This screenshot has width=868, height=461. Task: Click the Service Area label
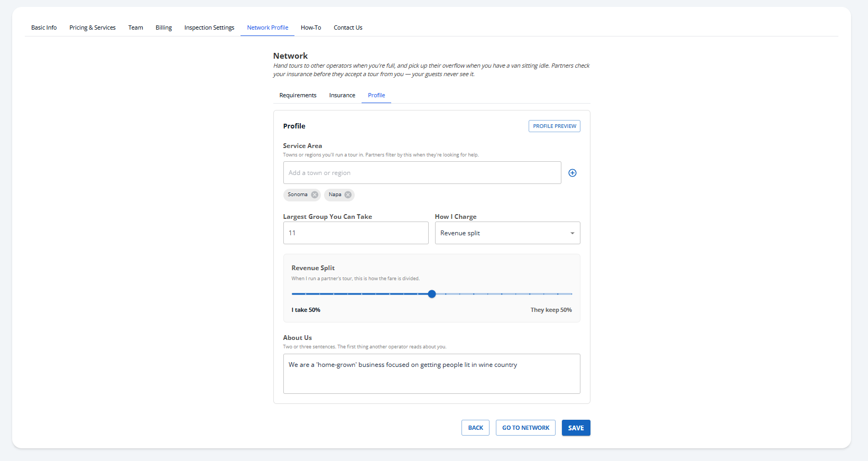coord(302,146)
